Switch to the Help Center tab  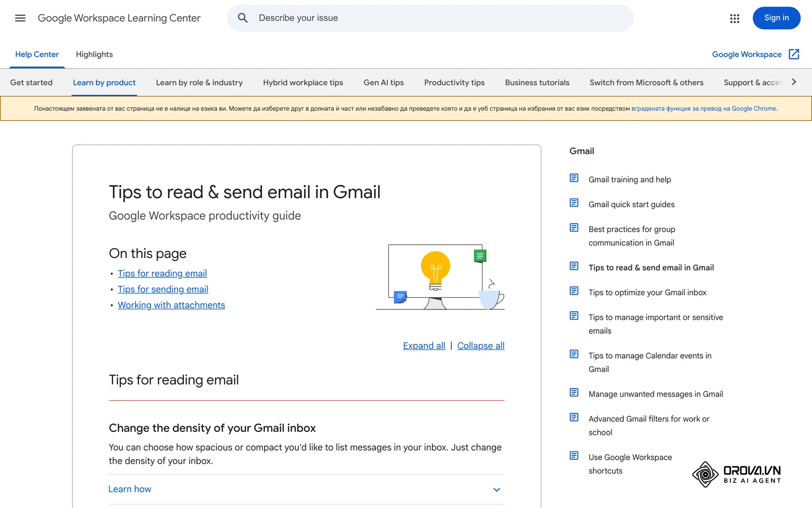pyautogui.click(x=37, y=54)
